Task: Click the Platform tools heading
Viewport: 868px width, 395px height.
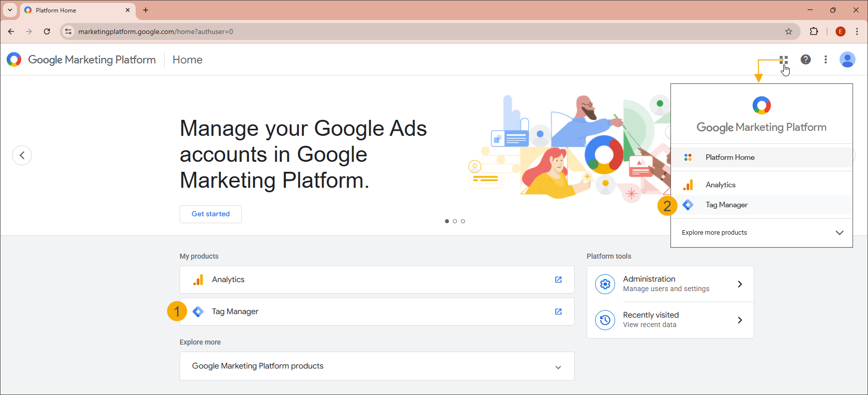Action: 609,256
